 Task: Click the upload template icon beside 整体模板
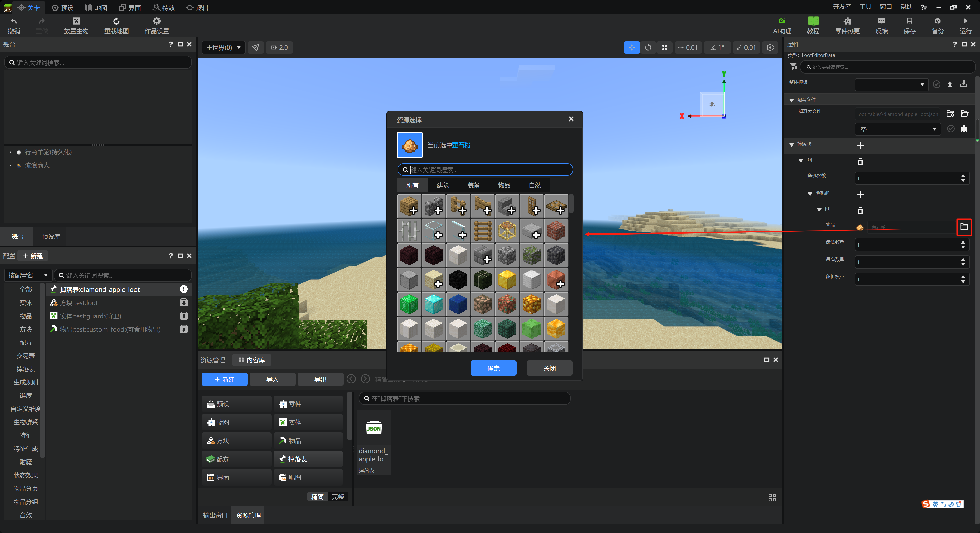point(950,84)
